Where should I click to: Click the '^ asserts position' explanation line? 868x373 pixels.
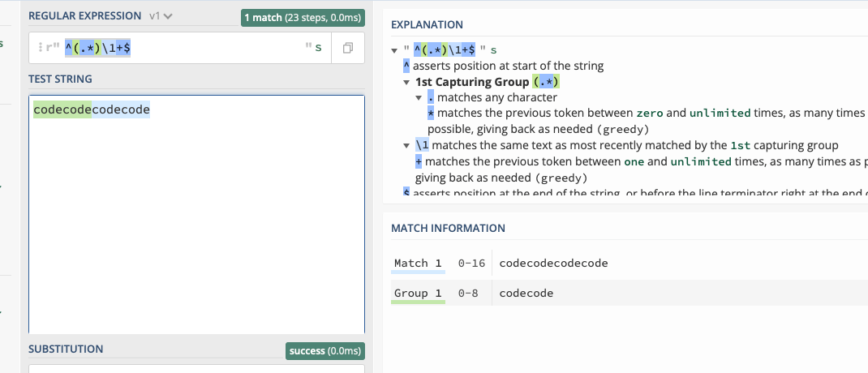click(x=503, y=66)
